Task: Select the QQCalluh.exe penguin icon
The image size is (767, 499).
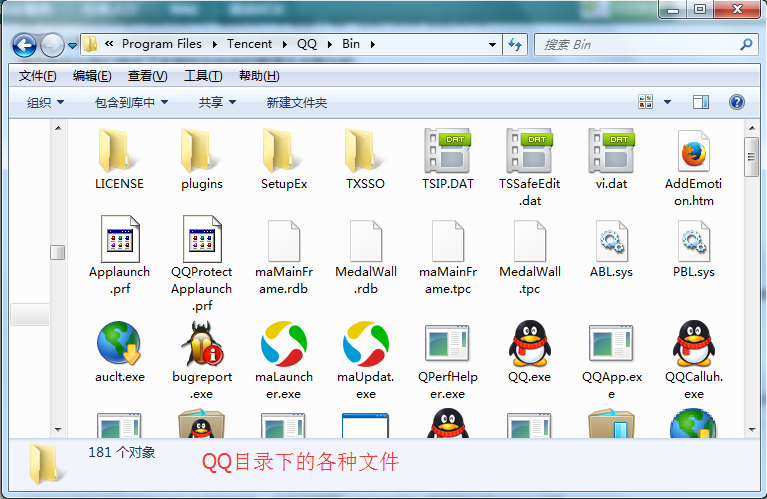Action: point(694,343)
